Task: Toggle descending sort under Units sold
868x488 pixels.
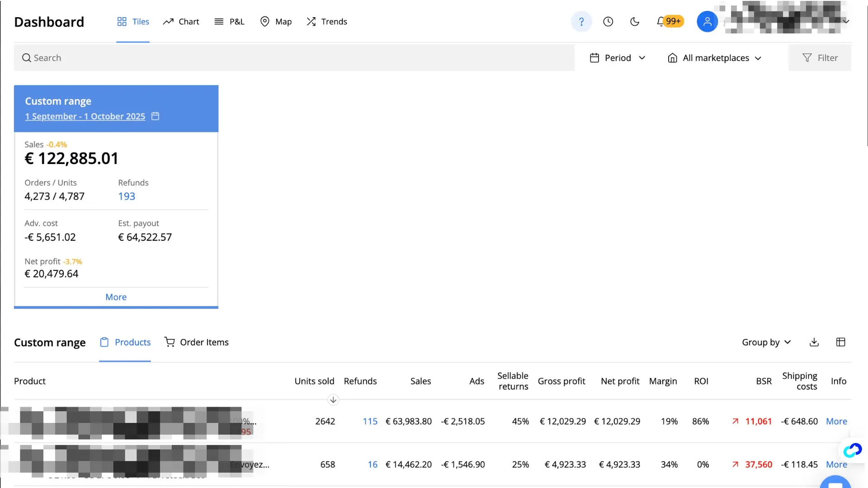Action: (333, 400)
